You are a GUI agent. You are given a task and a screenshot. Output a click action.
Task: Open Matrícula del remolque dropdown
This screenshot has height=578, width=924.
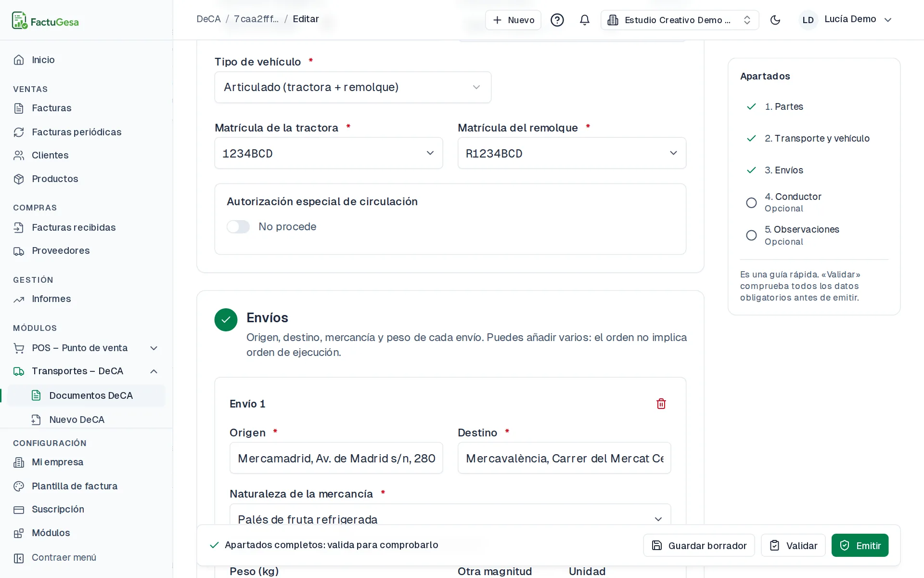(572, 153)
